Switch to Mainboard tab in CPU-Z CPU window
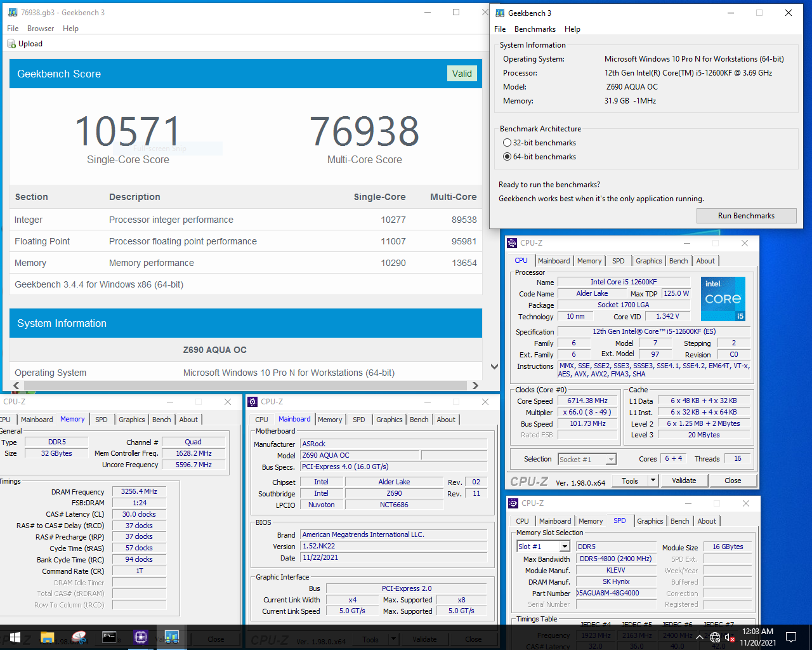 click(x=554, y=261)
